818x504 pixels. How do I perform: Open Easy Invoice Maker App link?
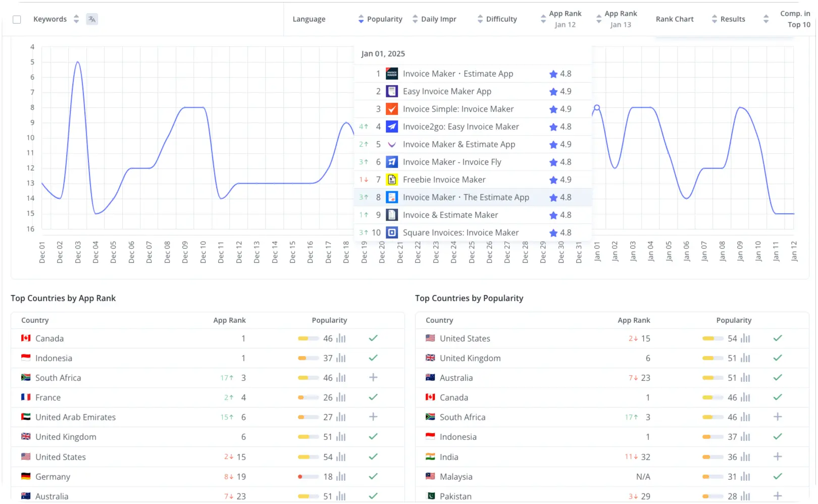click(x=447, y=91)
